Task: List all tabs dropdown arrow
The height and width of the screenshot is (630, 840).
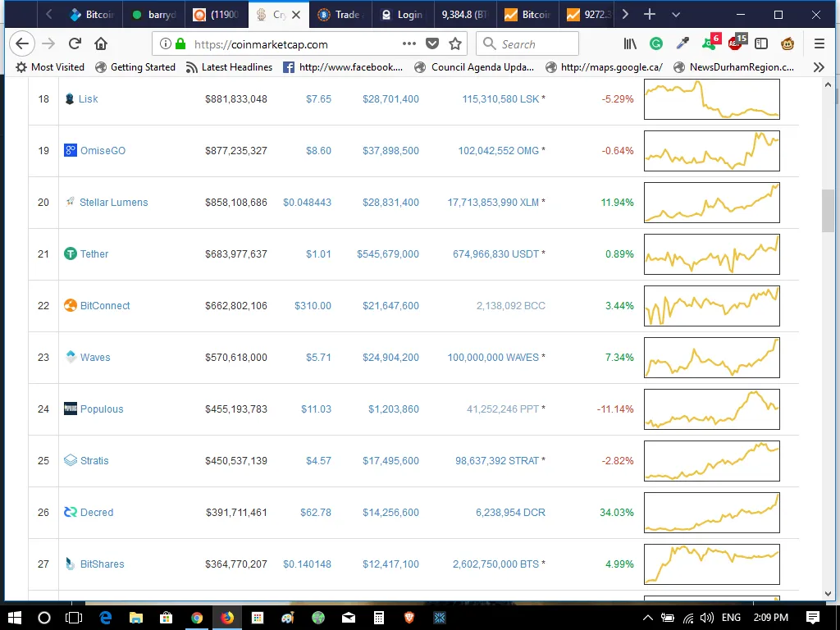Action: coord(676,15)
